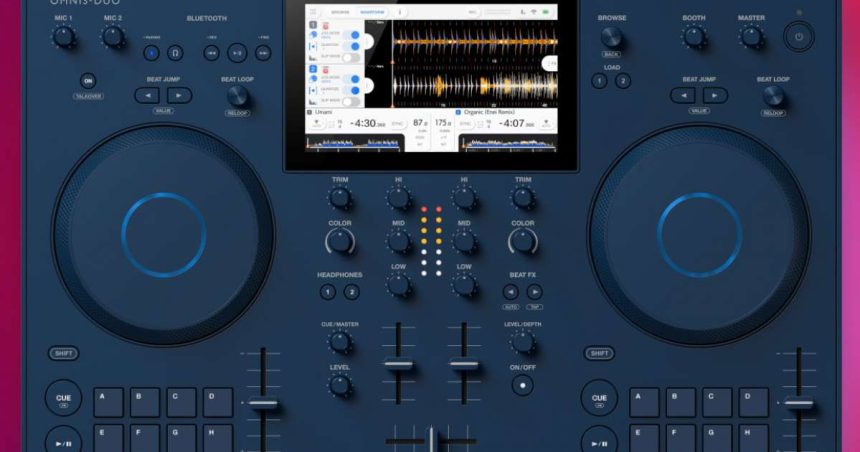Screen dimensions: 860x452
Task: Trigger left deck pad B
Action: (x=145, y=403)
